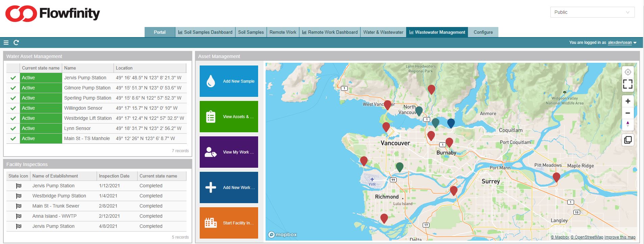Open the hamburger menu icon
Screen dimensions: 644x244
[x=6, y=43]
